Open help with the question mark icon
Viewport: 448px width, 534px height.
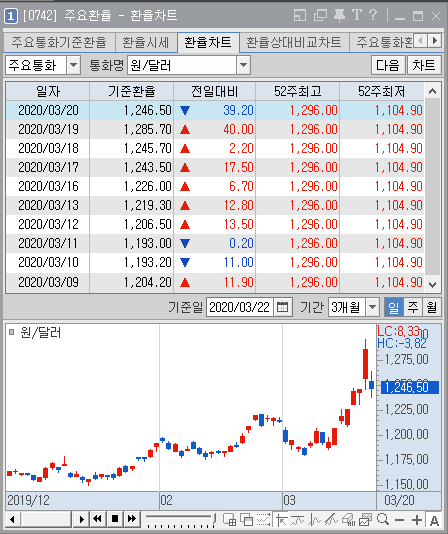[x=373, y=16]
